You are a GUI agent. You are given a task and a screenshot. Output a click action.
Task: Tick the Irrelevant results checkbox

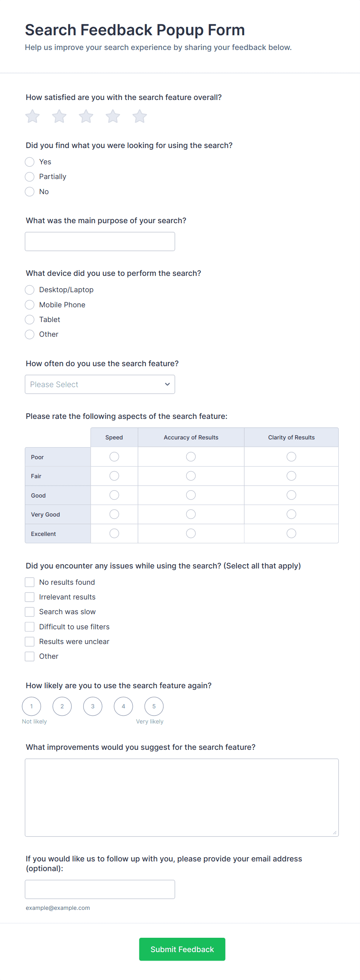tap(30, 597)
